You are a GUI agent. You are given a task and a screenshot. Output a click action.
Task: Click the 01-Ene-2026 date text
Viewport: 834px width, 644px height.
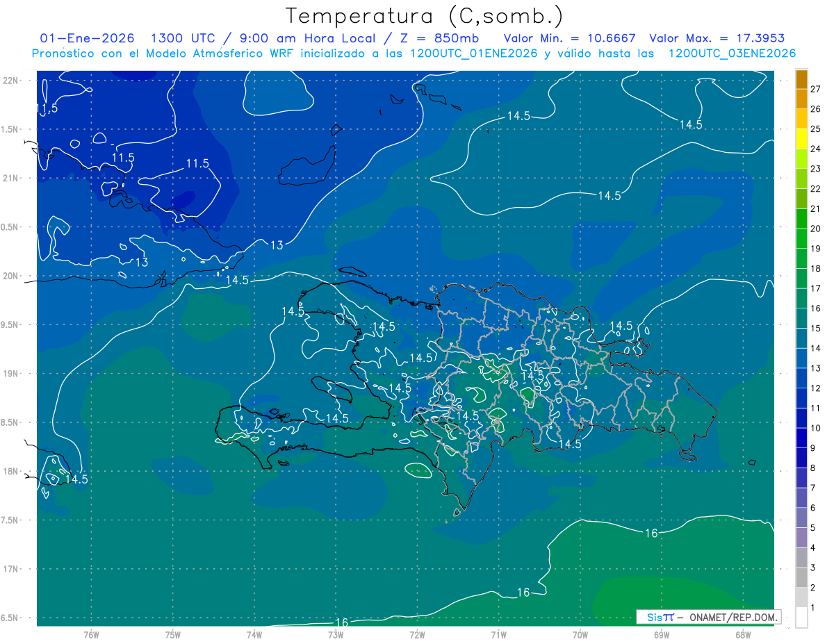[87, 38]
